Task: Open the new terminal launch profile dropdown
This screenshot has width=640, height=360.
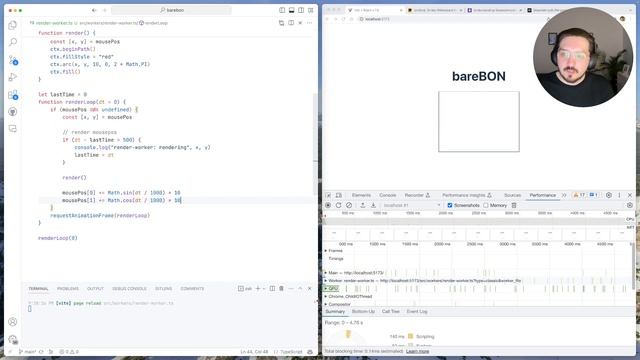Action: point(264,289)
